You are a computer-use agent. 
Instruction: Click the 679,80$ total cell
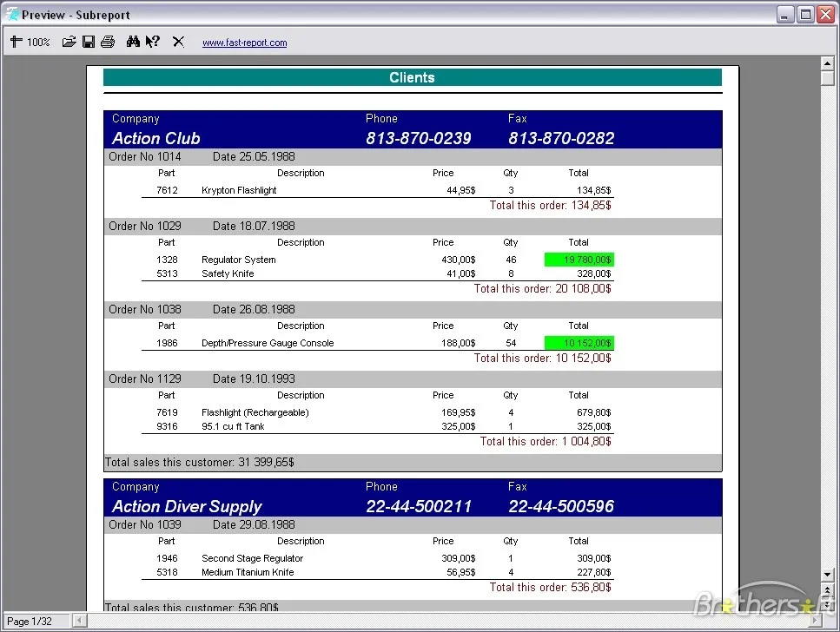coord(593,412)
